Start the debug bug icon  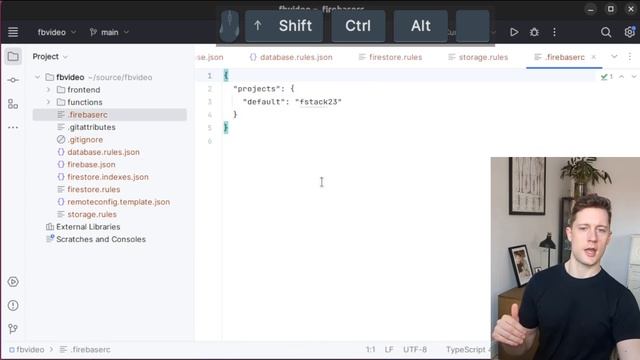point(534,32)
